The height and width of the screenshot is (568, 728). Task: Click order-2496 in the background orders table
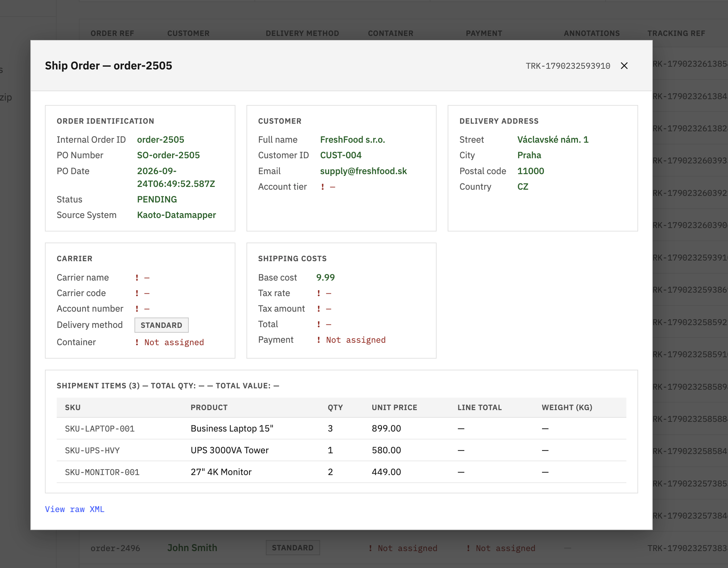click(x=115, y=548)
